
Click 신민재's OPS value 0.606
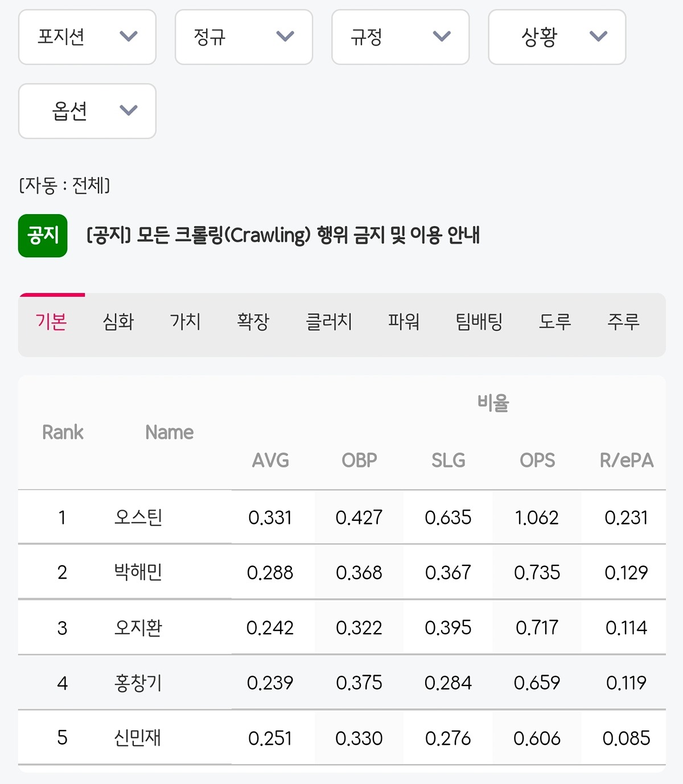pyautogui.click(x=537, y=738)
